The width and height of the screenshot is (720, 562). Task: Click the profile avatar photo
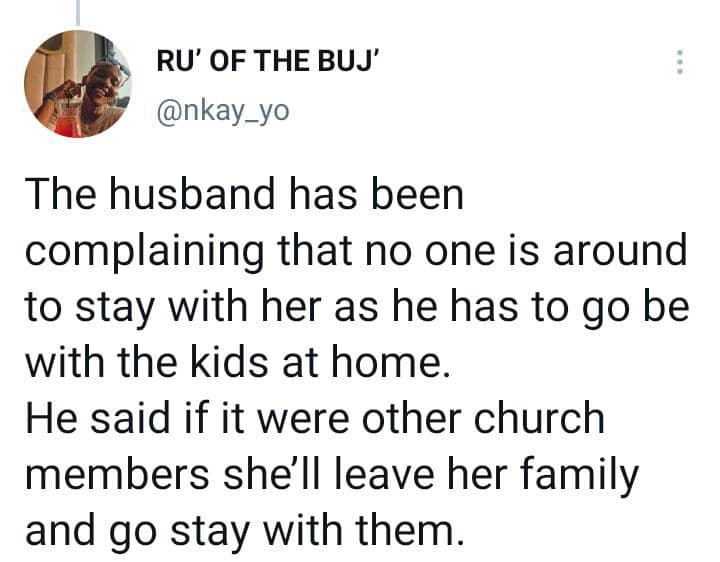pyautogui.click(x=77, y=84)
